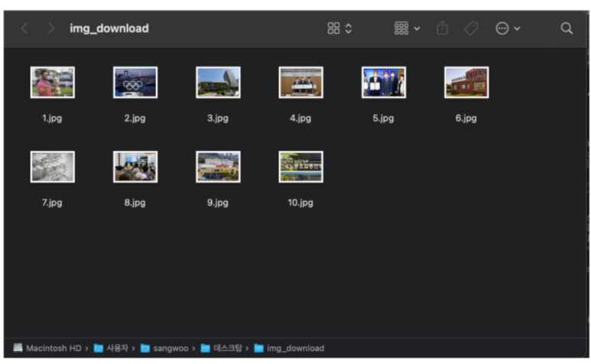Click the Edit Tags icon
This screenshot has height=364, width=591.
coord(471,28)
